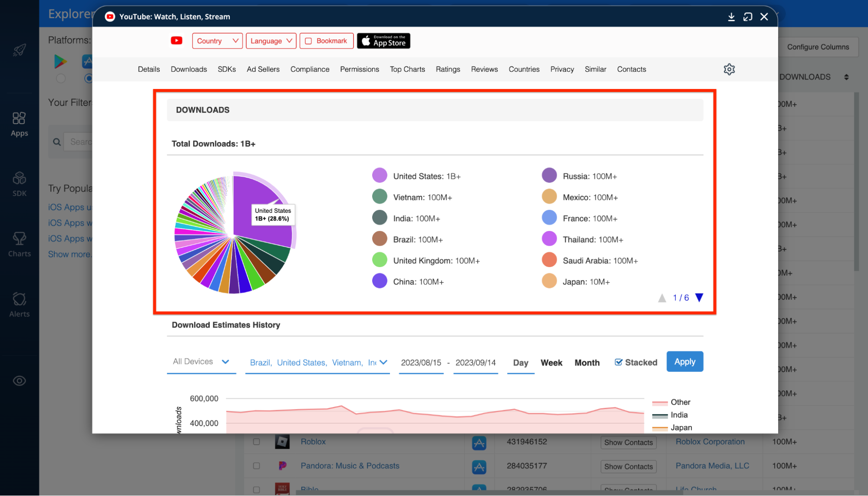Expand the All Devices dropdown
Viewport: 868px width, 496px height.
pyautogui.click(x=201, y=362)
